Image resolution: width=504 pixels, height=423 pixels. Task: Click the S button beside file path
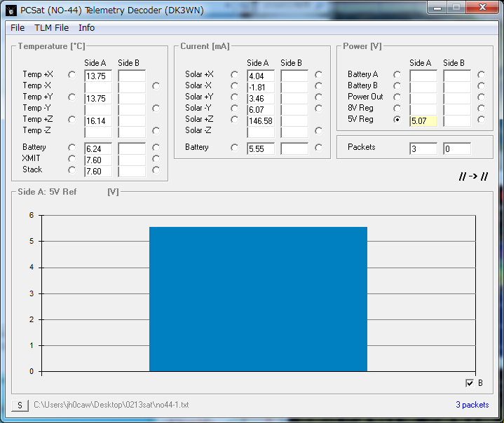(x=20, y=405)
